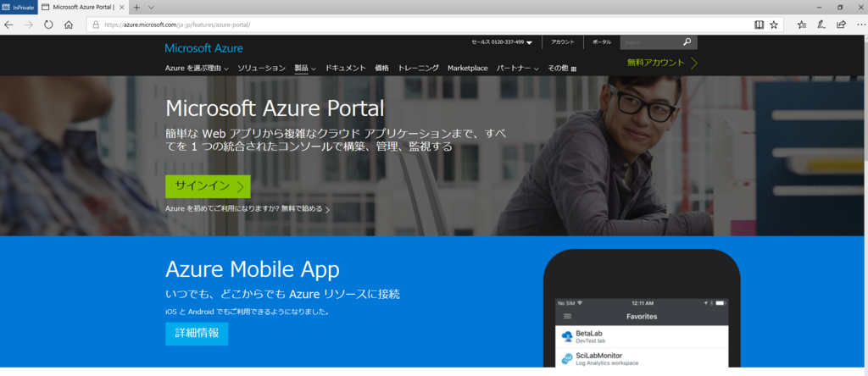This screenshot has width=868, height=376.
Task: Click the share icon in Edge toolbar
Action: 842,25
